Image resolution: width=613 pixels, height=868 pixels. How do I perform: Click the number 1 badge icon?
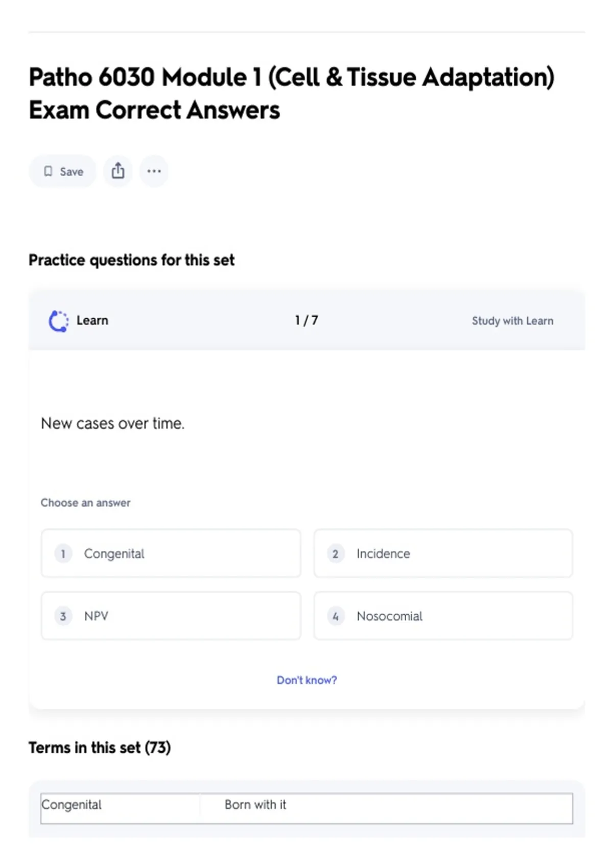pyautogui.click(x=63, y=554)
